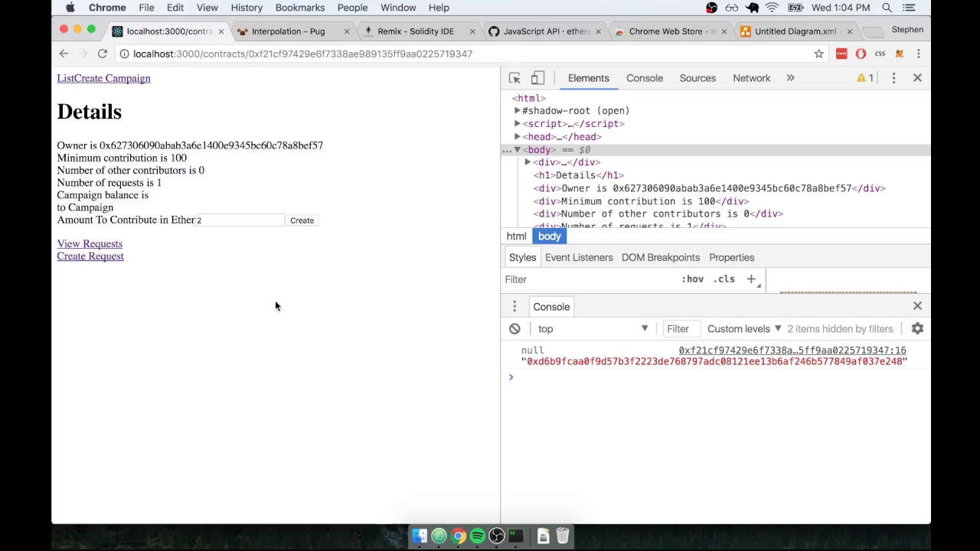Activate the DevTools inspect element picker
Viewport: 980px width, 551px height.
click(x=514, y=78)
